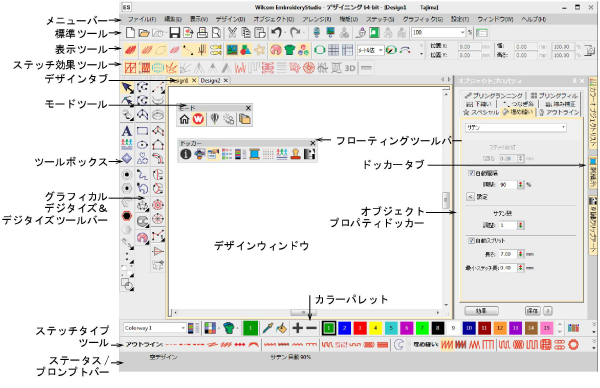Open the ステッチ menu
The width and height of the screenshot is (600, 388).
380,19
